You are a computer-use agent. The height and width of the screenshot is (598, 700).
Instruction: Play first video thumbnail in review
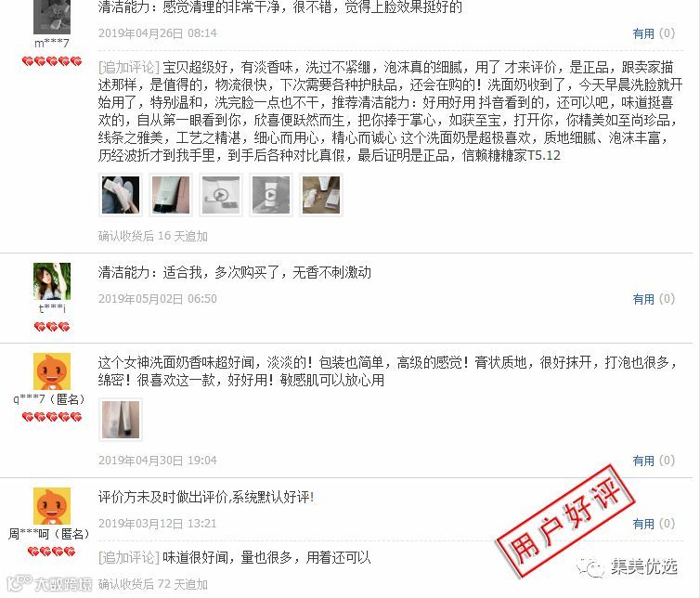coord(221,195)
